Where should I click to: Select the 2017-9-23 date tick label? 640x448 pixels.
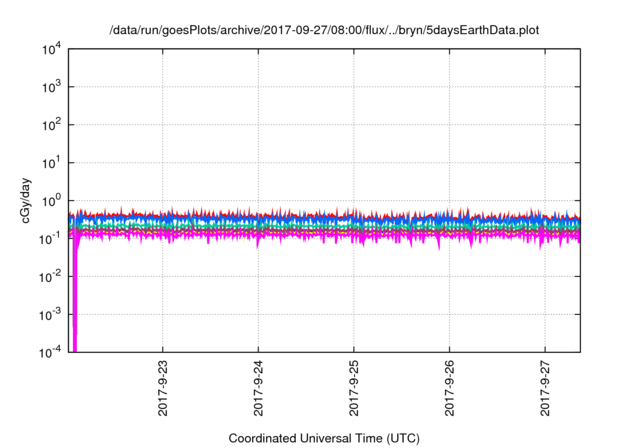coord(162,388)
